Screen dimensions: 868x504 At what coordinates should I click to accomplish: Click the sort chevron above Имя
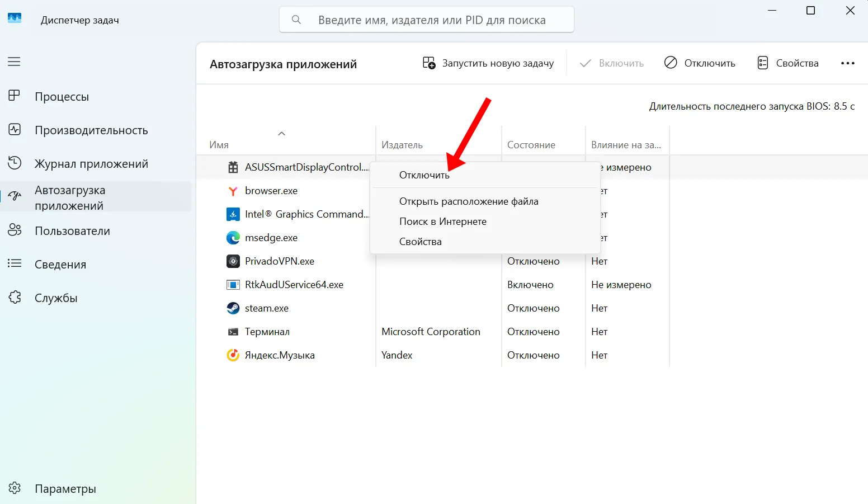pyautogui.click(x=282, y=133)
